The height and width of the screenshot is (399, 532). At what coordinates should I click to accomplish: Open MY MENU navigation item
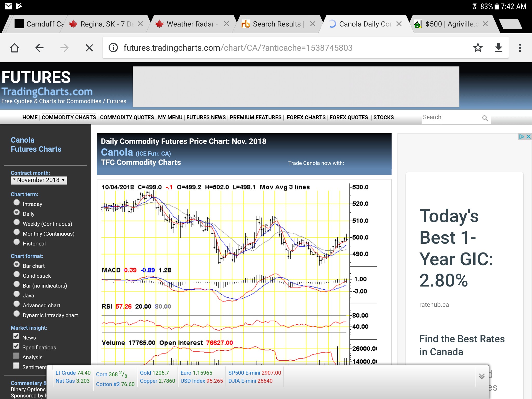(x=170, y=117)
